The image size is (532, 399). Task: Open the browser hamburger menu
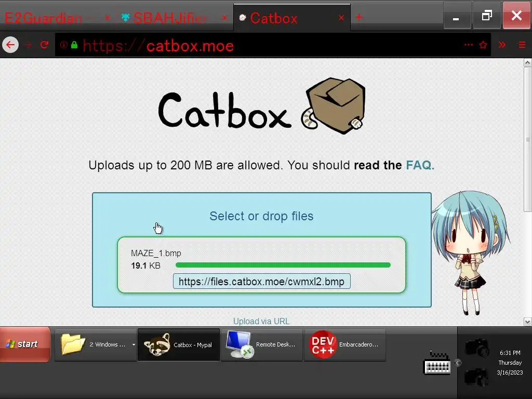tap(522, 45)
